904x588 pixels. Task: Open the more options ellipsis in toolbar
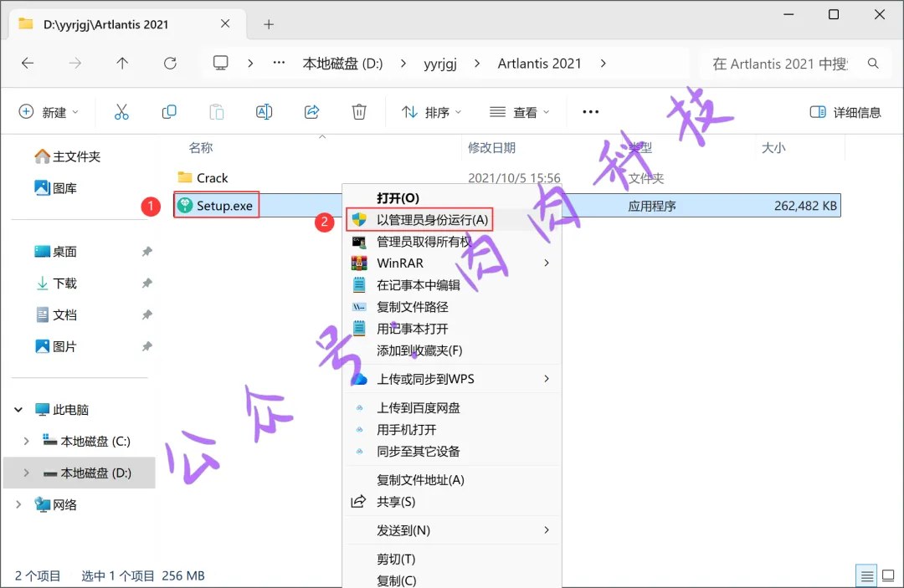click(590, 112)
